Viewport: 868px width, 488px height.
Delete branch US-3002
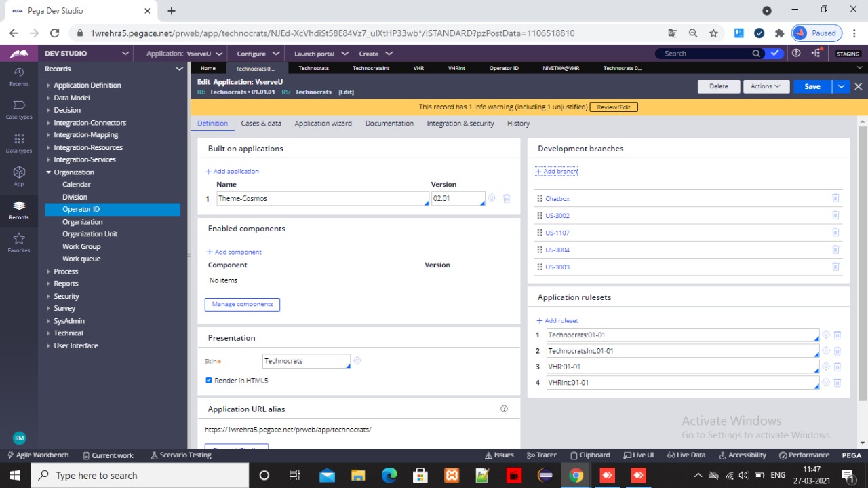click(x=835, y=216)
